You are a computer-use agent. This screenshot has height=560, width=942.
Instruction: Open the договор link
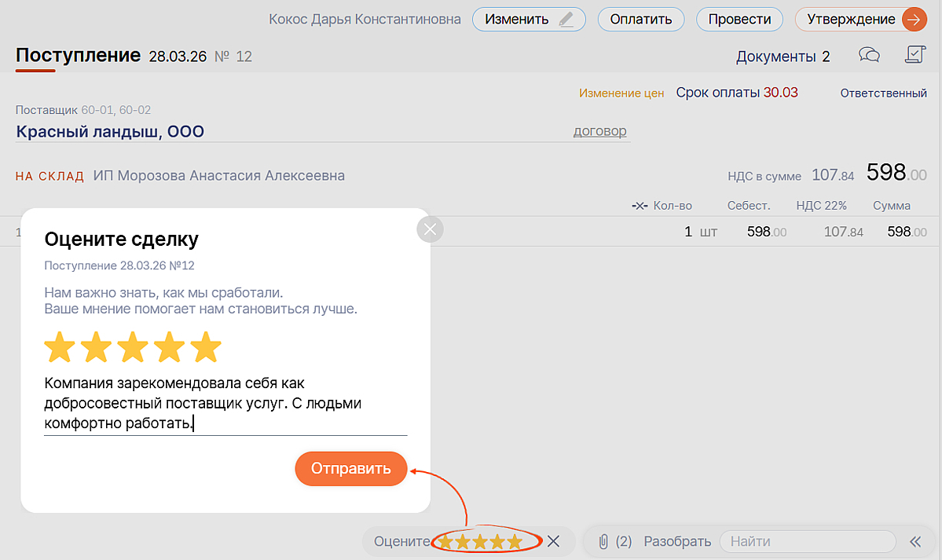[x=599, y=131]
